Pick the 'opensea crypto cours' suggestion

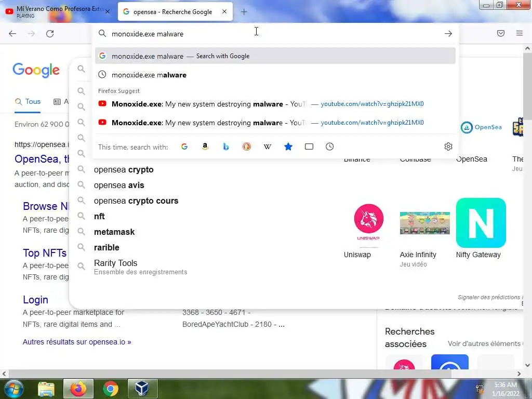tap(136, 201)
